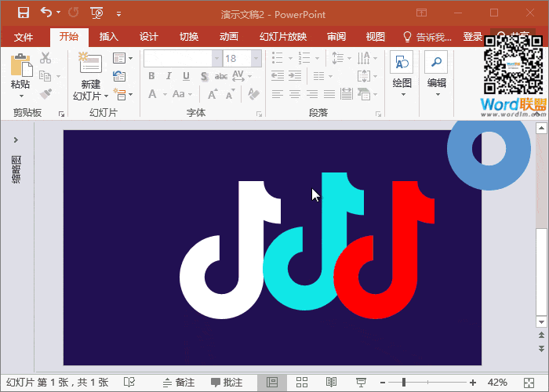Screen dimensions: 549x392
Task: Open Customize Quick Access Toolbar dropdown
Action: click(x=118, y=14)
